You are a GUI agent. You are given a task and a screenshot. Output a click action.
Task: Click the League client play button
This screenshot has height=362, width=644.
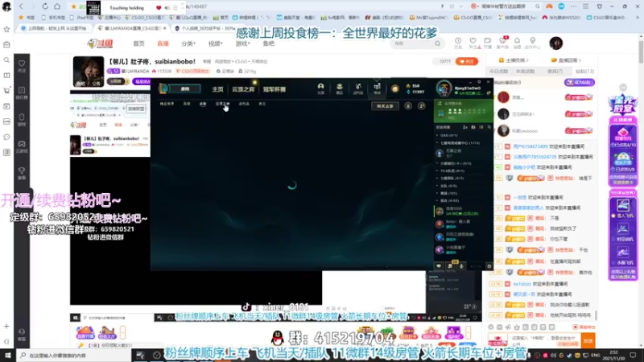click(185, 88)
